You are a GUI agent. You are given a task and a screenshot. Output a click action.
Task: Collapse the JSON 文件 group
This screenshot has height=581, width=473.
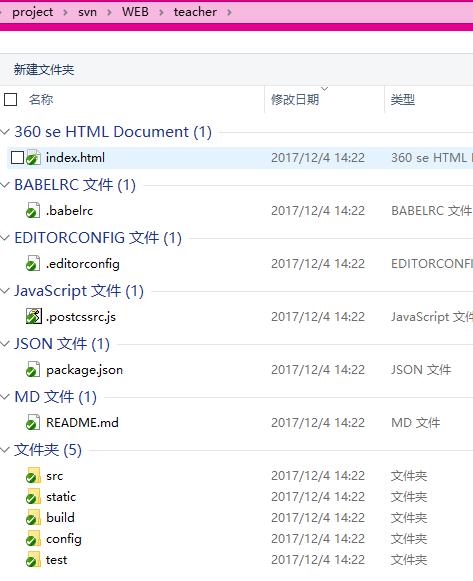tap(5, 344)
